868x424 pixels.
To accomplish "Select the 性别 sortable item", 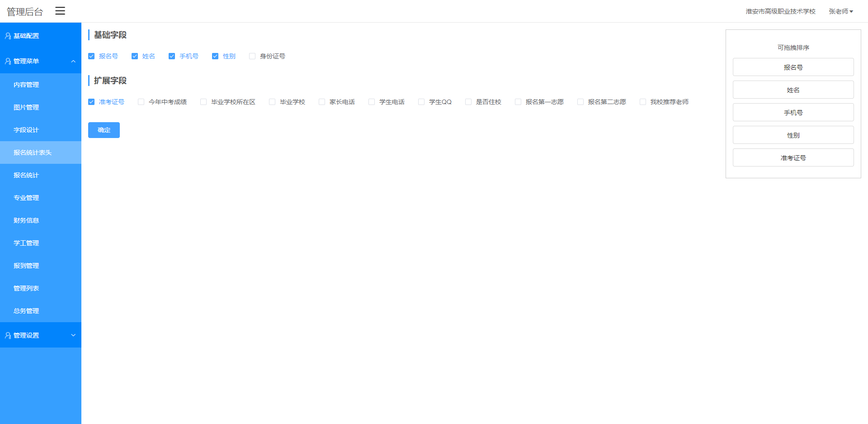I will 793,135.
